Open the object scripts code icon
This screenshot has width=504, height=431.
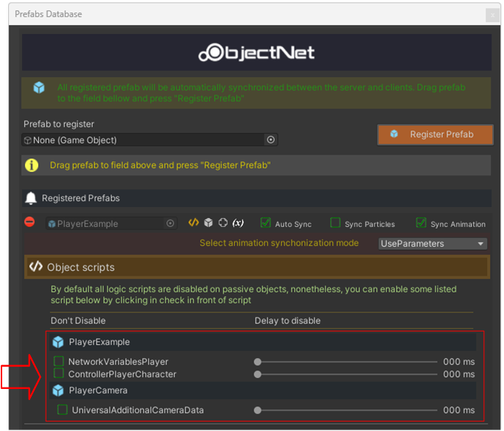[x=194, y=222]
